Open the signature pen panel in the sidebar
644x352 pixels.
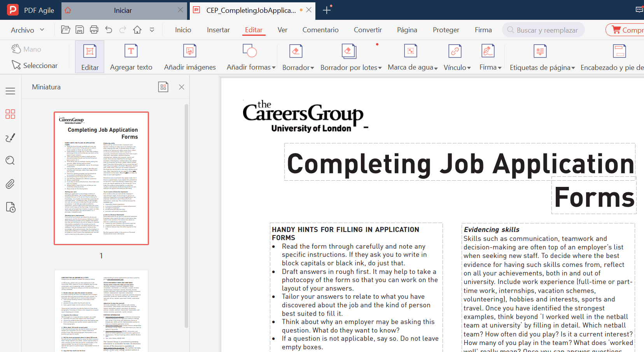(10, 137)
